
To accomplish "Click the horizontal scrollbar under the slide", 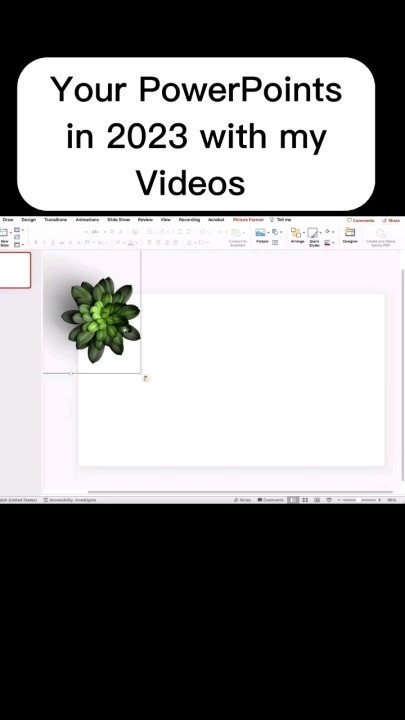I will click(240, 491).
